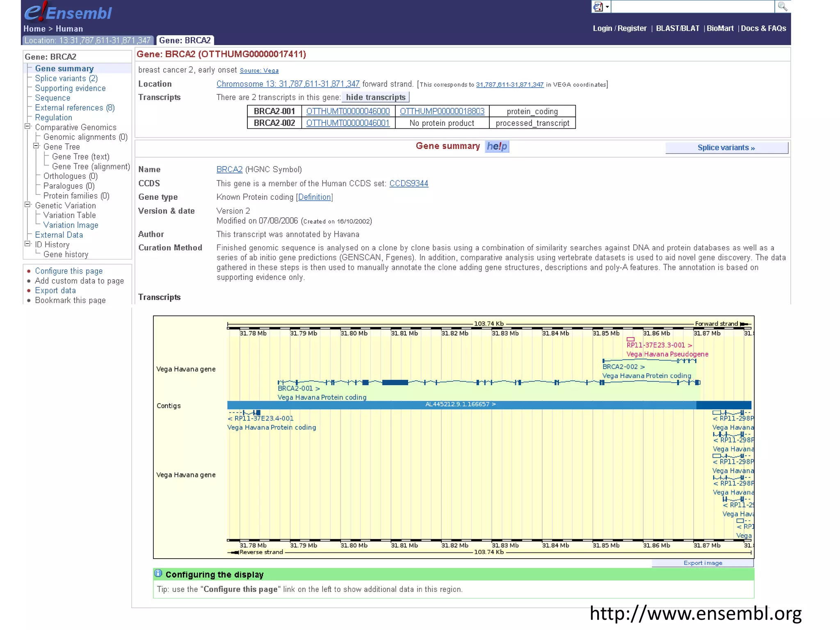The image size is (840, 630).
Task: Click Source: Vega link
Action: click(259, 71)
